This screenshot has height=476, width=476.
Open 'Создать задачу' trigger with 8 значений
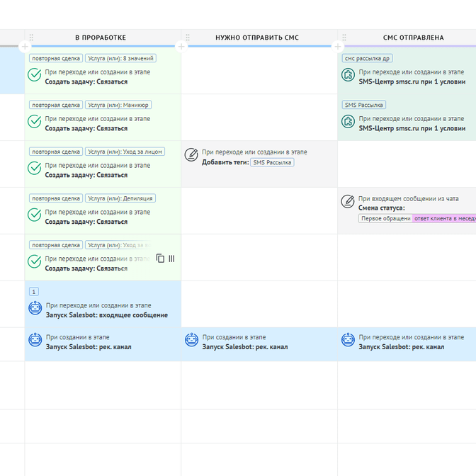(x=103, y=70)
